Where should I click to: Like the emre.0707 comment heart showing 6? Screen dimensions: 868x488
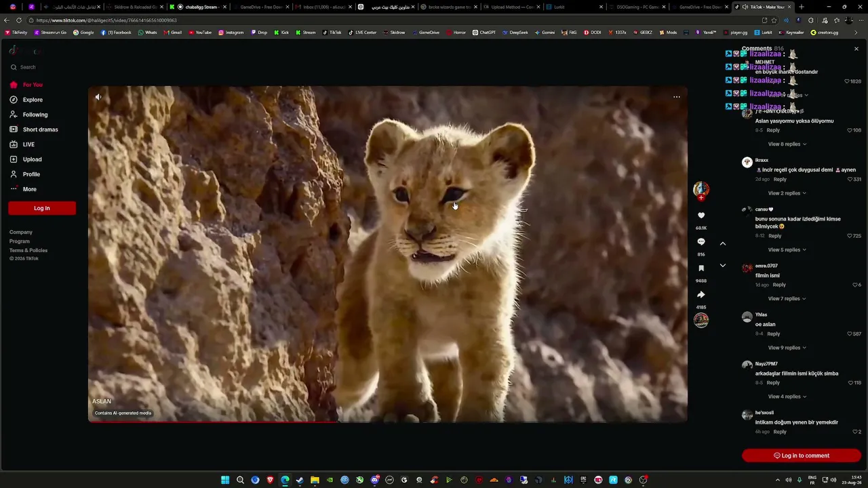(855, 285)
